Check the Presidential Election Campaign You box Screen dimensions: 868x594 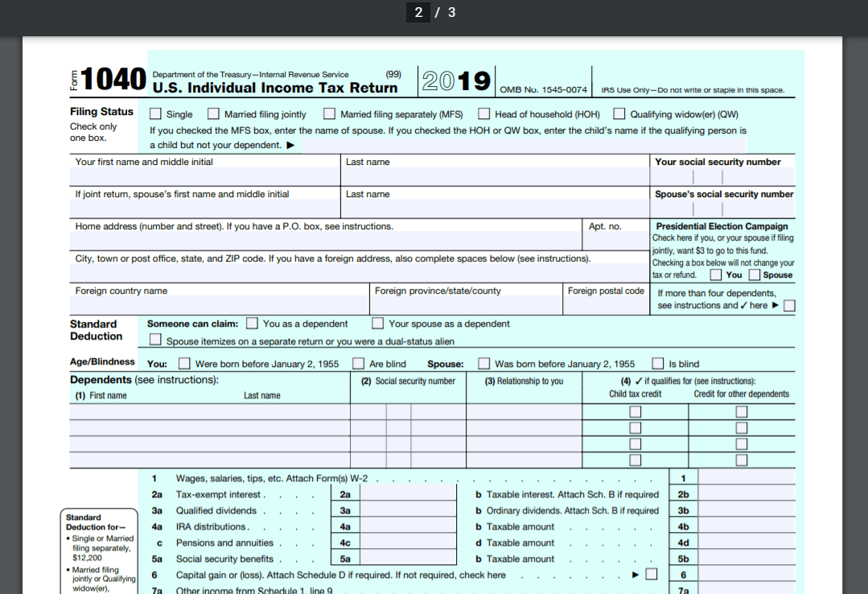(715, 274)
